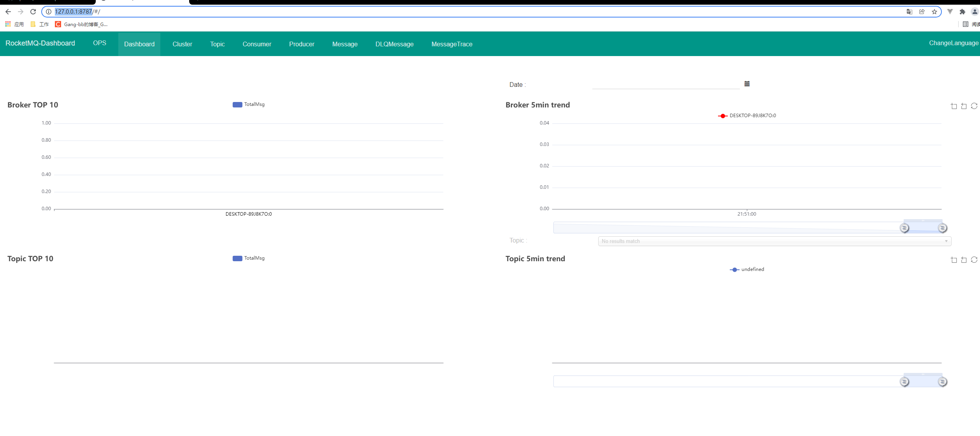Expand the Topic selection dropdown
Image resolution: width=980 pixels, height=436 pixels.
tap(775, 241)
